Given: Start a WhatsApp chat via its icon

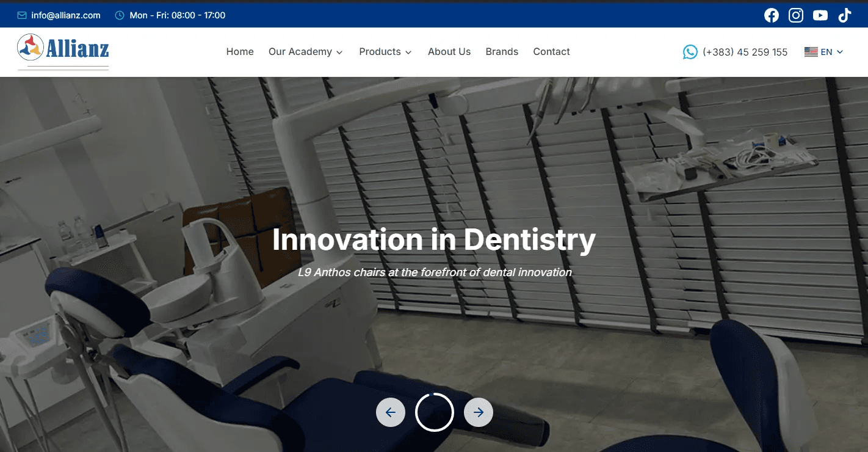Looking at the screenshot, I should point(690,52).
